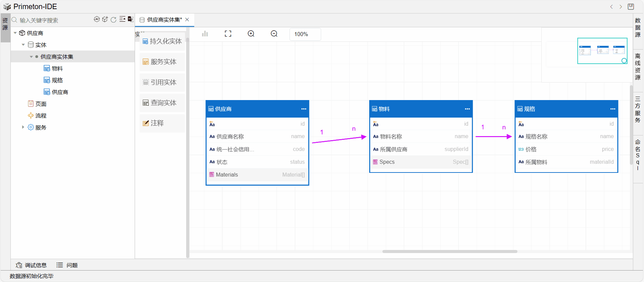Select the 供应商名称 field row
Viewport: 644px width, 282px height.
tap(257, 136)
